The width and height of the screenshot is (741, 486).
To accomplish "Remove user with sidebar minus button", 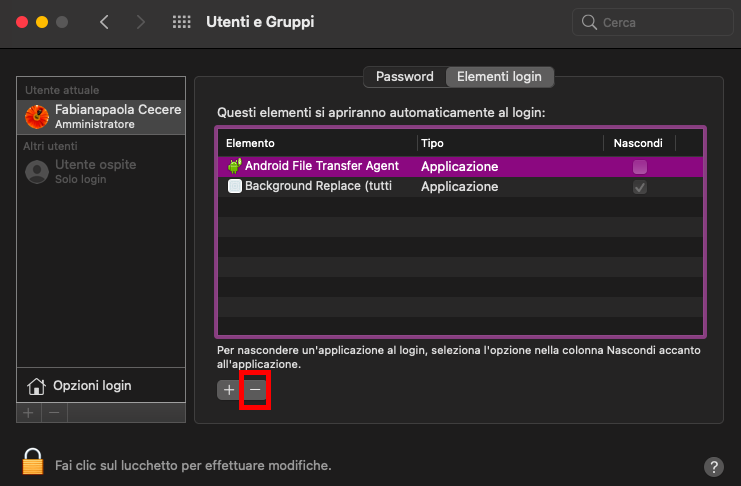I will tap(54, 413).
